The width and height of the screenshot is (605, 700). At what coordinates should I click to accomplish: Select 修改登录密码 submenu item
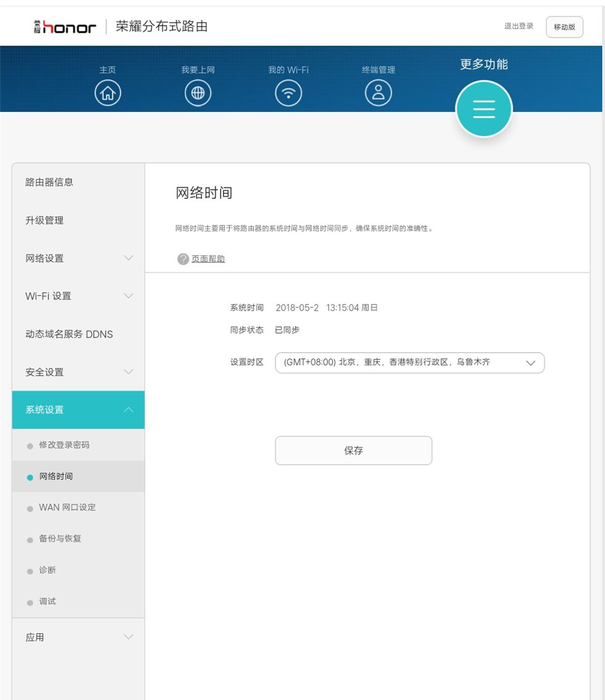(64, 445)
